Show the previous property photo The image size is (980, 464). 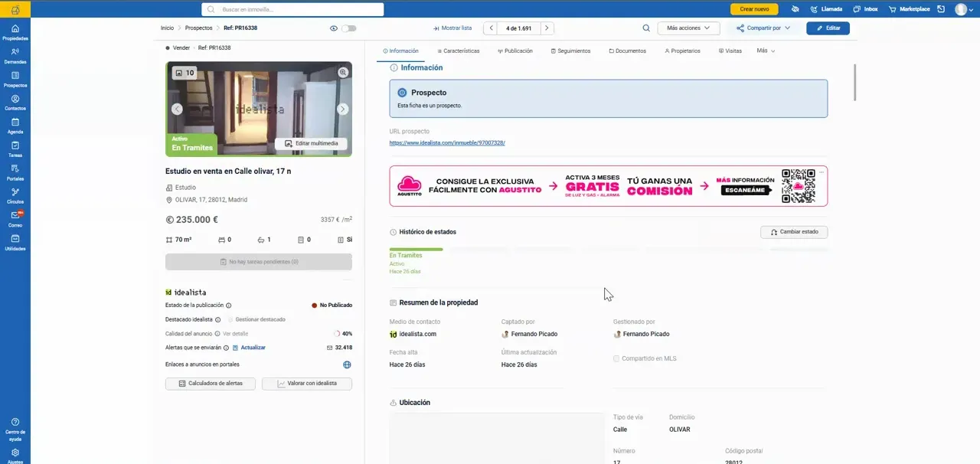(x=177, y=109)
